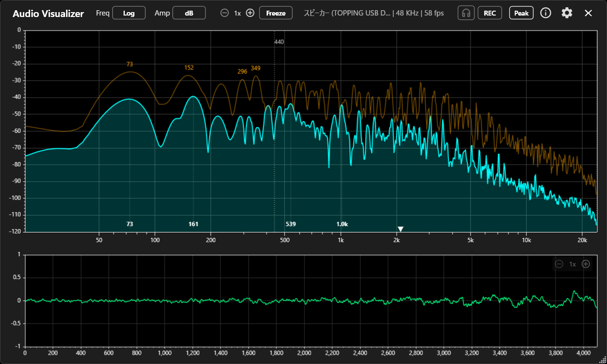The width and height of the screenshot is (607, 364).
Task: Toggle amplitude scale with the dB button
Action: coord(189,13)
